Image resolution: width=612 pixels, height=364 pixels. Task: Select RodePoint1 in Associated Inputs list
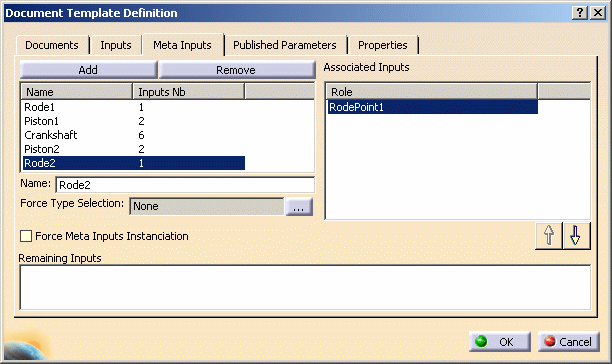click(432, 107)
